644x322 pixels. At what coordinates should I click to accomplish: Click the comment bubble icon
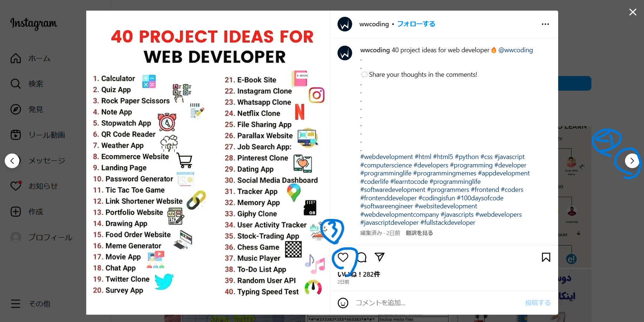[x=362, y=257]
